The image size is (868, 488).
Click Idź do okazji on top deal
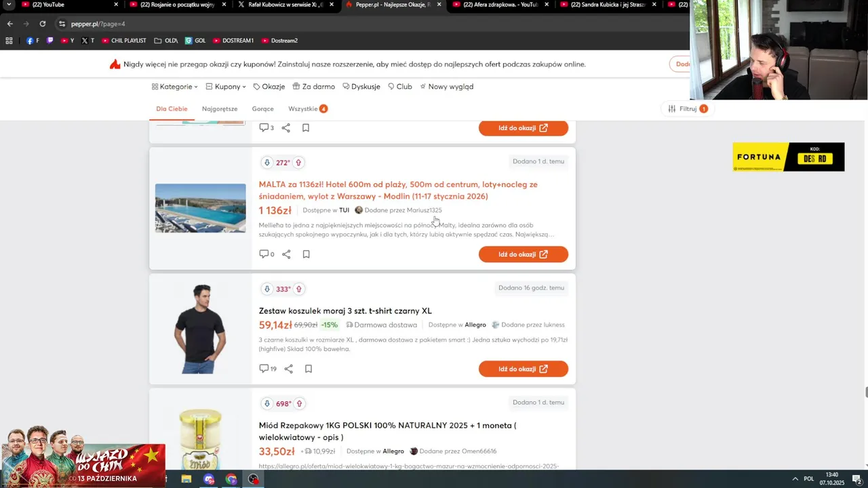click(x=524, y=127)
